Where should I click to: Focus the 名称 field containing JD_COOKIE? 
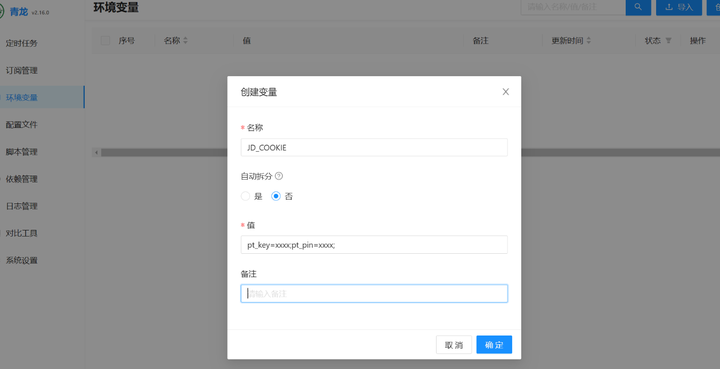374,147
